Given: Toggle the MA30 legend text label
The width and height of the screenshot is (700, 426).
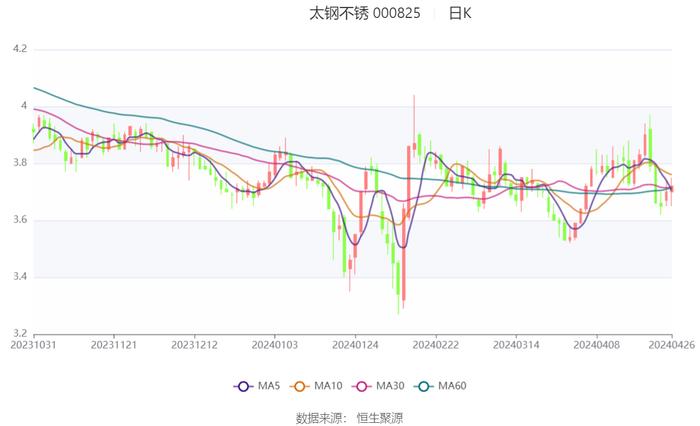Looking at the screenshot, I should 390,386.
